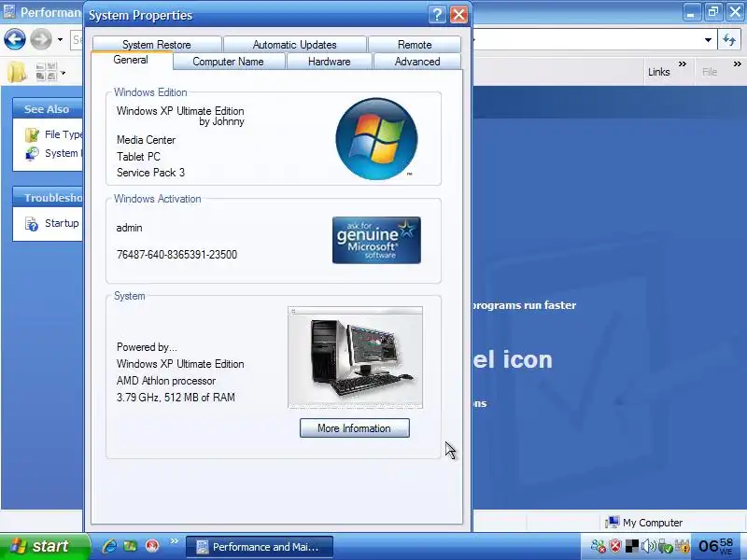Open the System Restore tab

[157, 44]
